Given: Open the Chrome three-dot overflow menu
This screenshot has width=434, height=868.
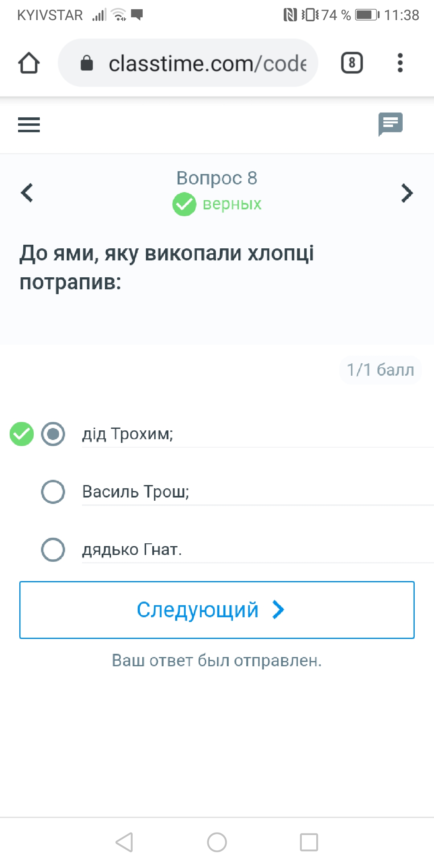Looking at the screenshot, I should coord(400,63).
